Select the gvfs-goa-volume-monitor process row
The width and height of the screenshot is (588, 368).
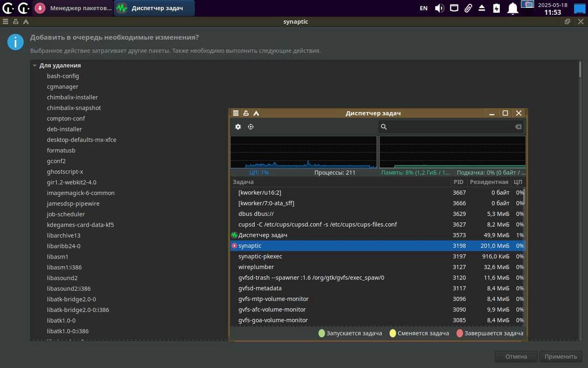point(377,320)
